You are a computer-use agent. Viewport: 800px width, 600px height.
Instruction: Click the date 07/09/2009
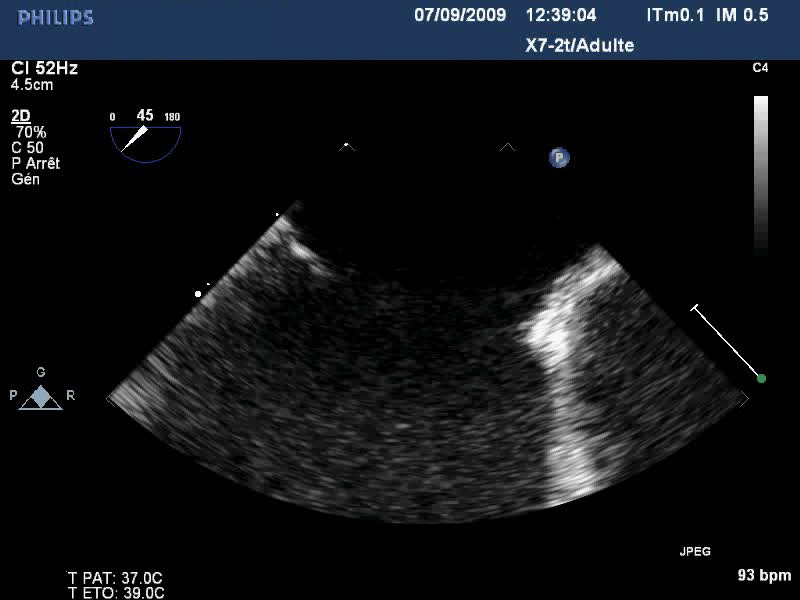tap(460, 15)
